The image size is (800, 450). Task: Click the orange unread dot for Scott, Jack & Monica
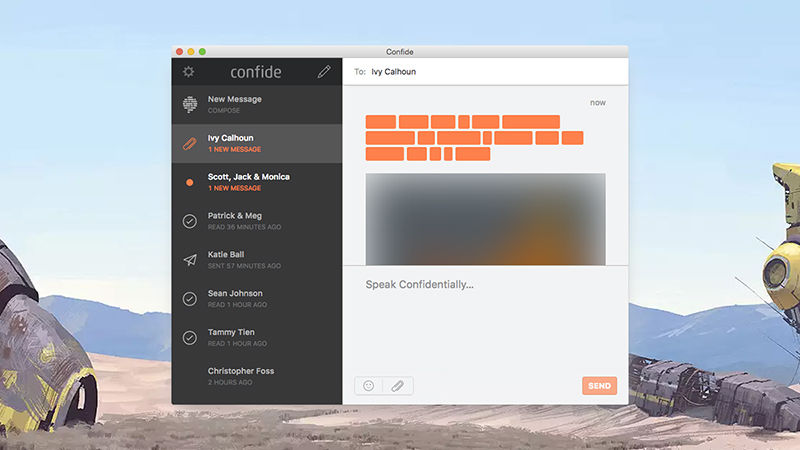[x=189, y=182]
